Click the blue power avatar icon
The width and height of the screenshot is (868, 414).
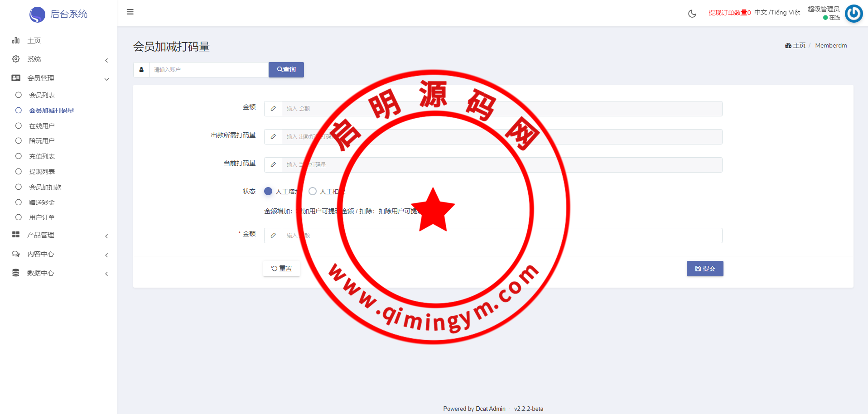[854, 14]
